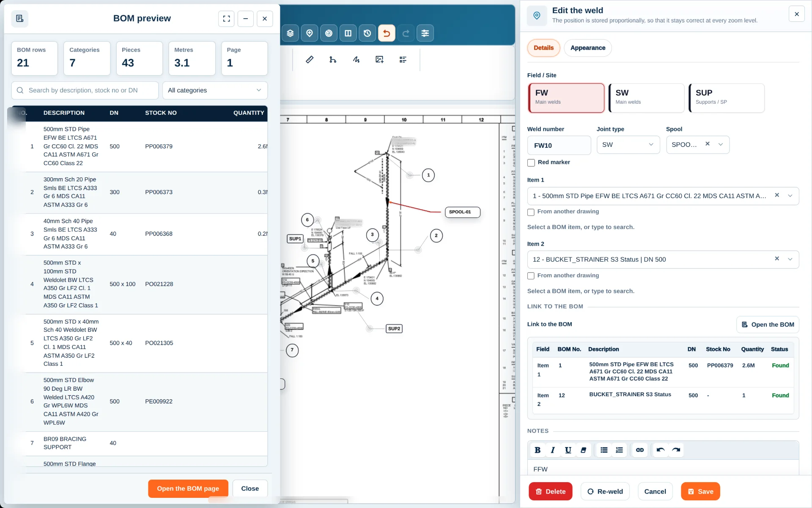Check From another drawing under Item 1
This screenshot has width=812, height=508.
(x=531, y=212)
